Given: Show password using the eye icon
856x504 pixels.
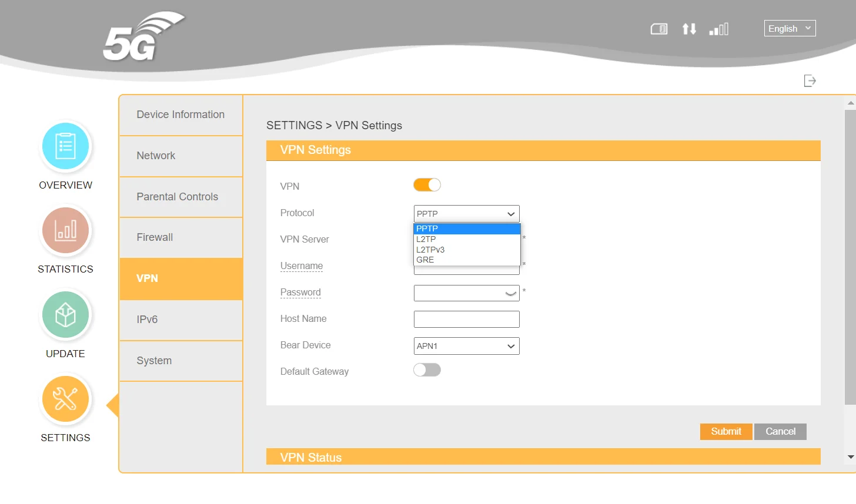Looking at the screenshot, I should tap(510, 293).
